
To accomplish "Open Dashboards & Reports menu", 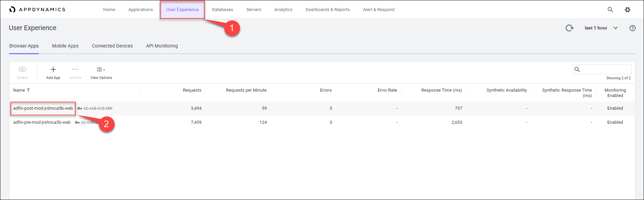I will pyautogui.click(x=327, y=10).
